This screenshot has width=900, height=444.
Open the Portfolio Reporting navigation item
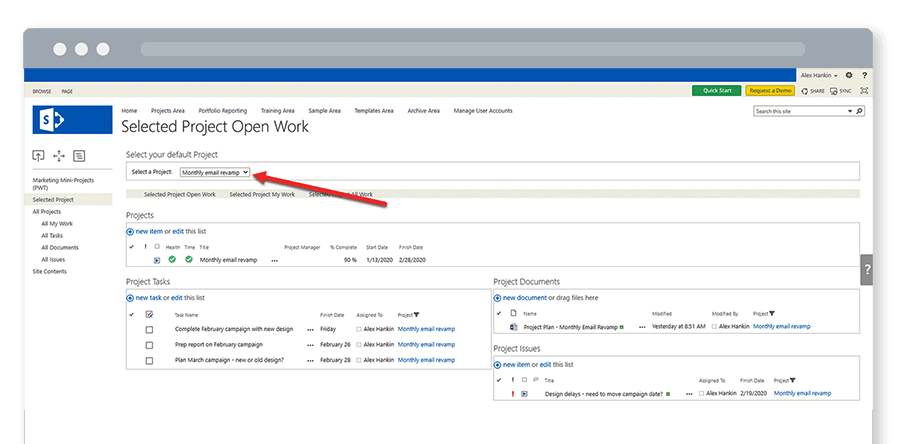tap(221, 111)
